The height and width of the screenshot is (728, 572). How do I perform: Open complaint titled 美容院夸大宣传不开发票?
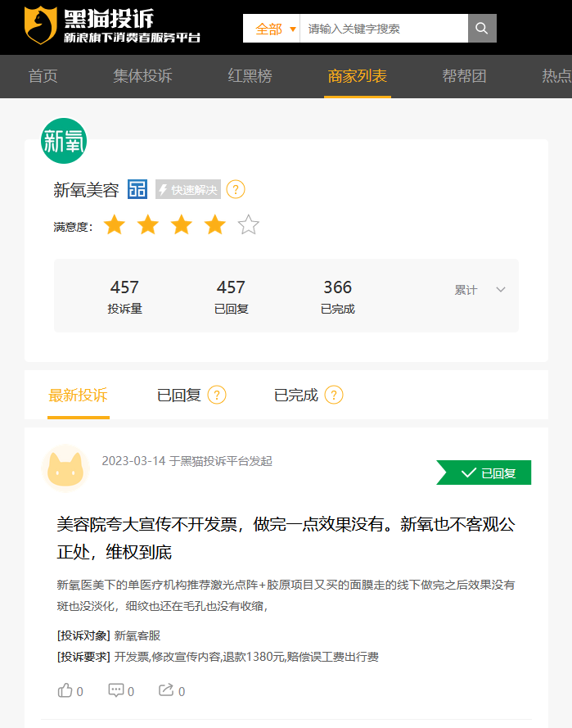[x=286, y=538]
